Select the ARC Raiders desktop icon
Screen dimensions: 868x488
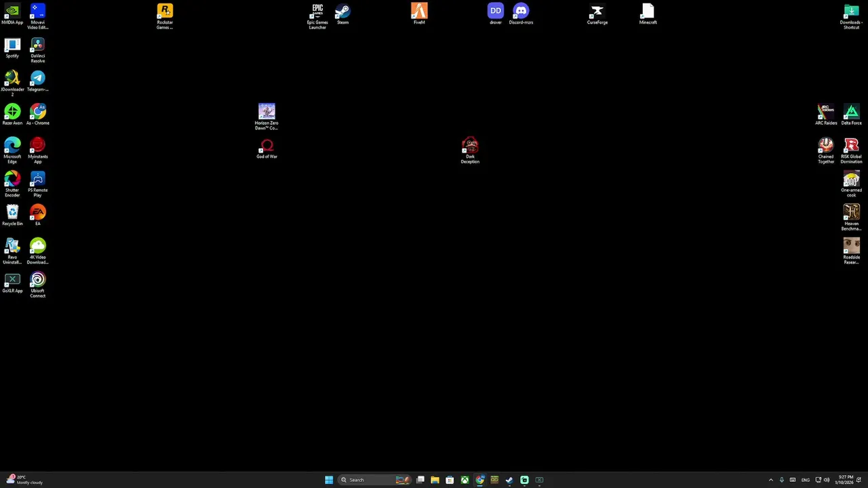(x=826, y=115)
